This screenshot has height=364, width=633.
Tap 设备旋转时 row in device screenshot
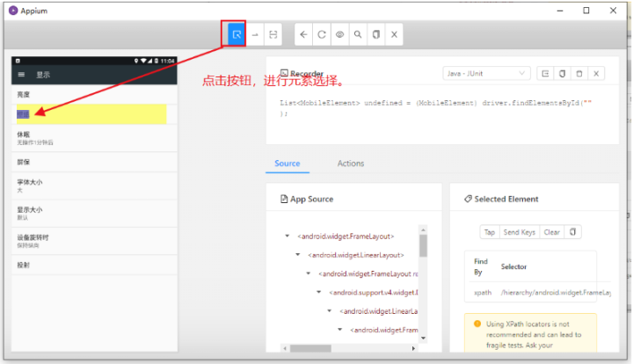[94, 241]
